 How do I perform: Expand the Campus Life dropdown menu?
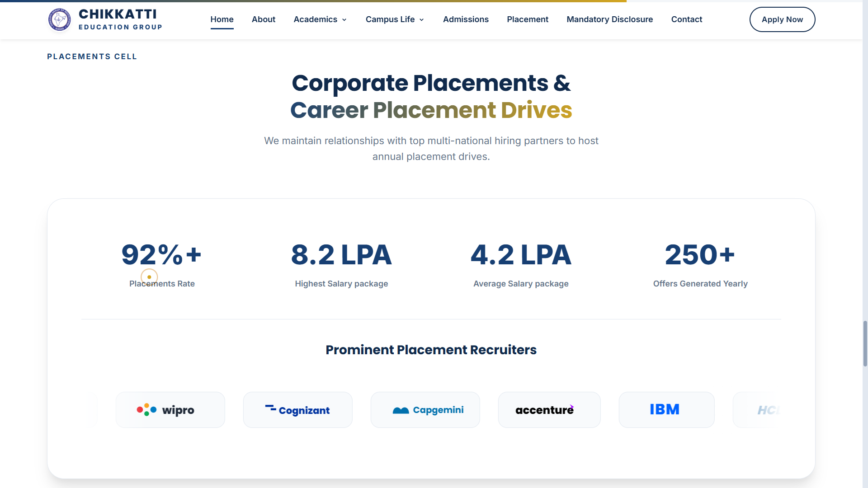(395, 19)
